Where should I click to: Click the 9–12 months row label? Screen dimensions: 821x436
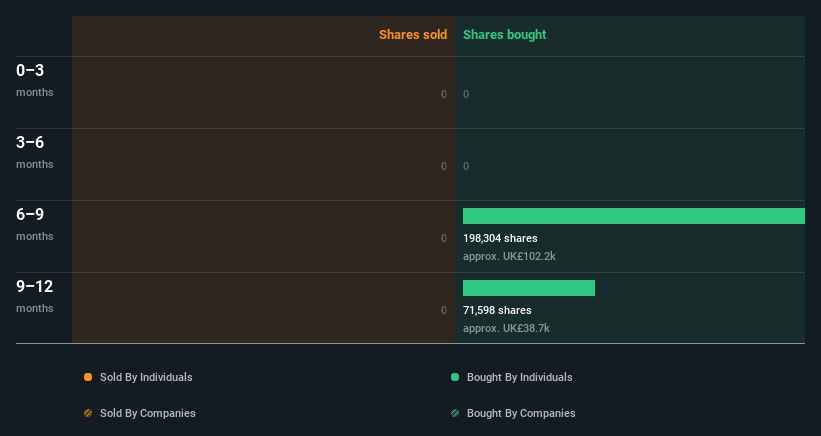point(35,296)
